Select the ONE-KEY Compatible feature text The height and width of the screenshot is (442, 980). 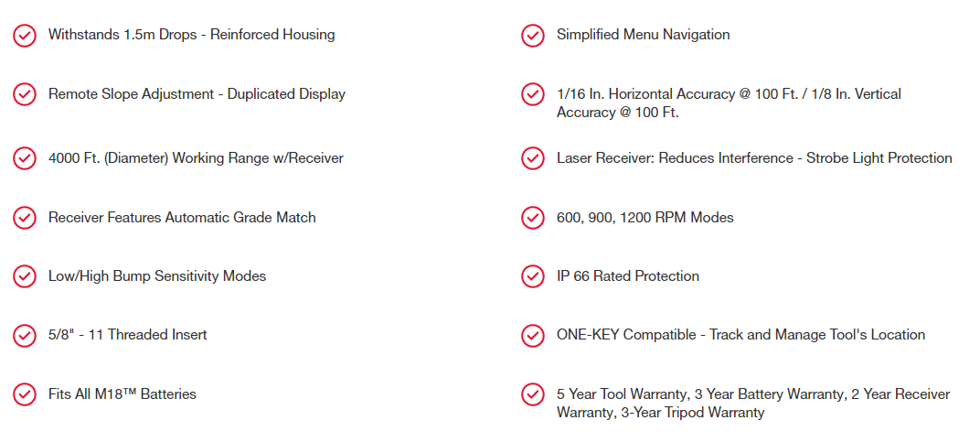(x=740, y=335)
